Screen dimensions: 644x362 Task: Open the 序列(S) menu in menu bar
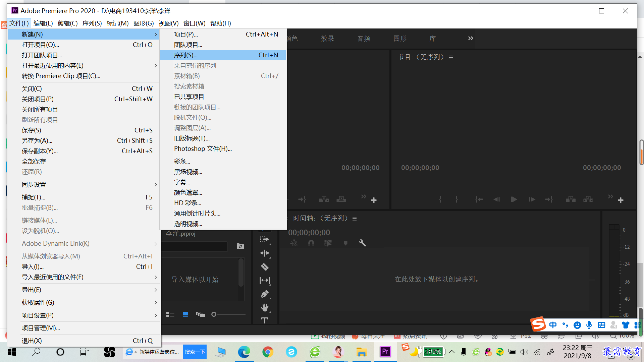tap(92, 23)
